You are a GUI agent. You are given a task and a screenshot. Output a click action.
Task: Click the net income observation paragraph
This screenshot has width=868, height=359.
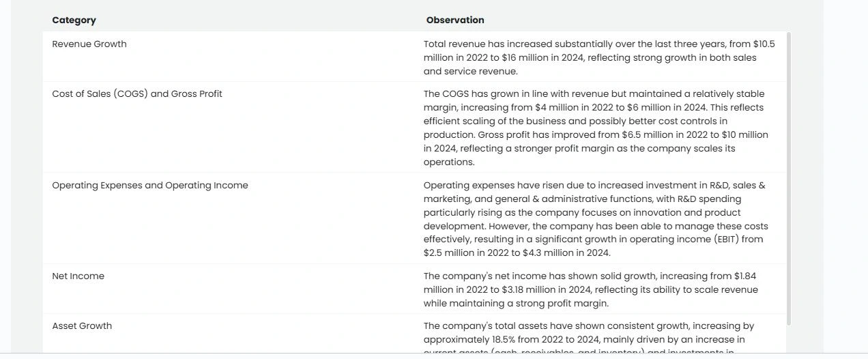click(591, 289)
